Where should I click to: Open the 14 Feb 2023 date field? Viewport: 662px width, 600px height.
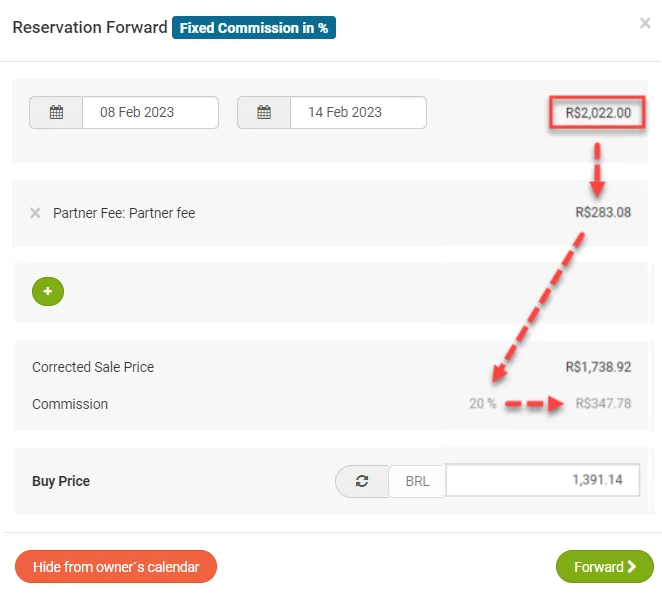(x=357, y=113)
